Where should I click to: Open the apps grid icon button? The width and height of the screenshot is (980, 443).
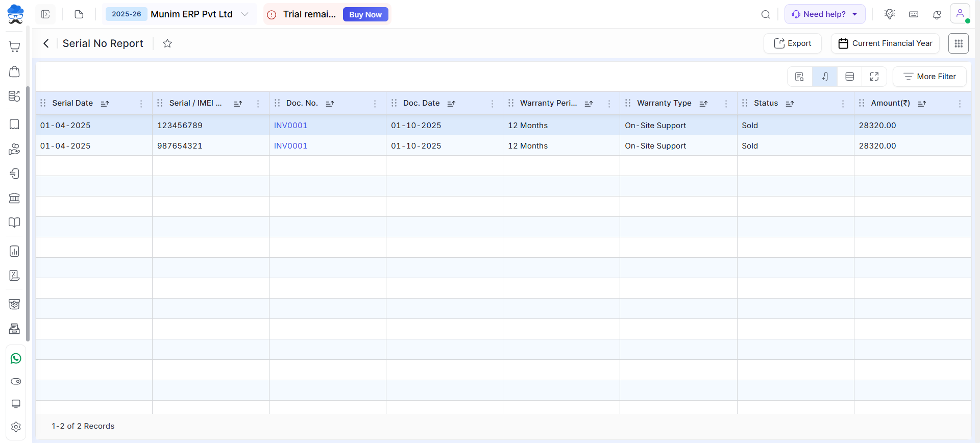pos(958,43)
